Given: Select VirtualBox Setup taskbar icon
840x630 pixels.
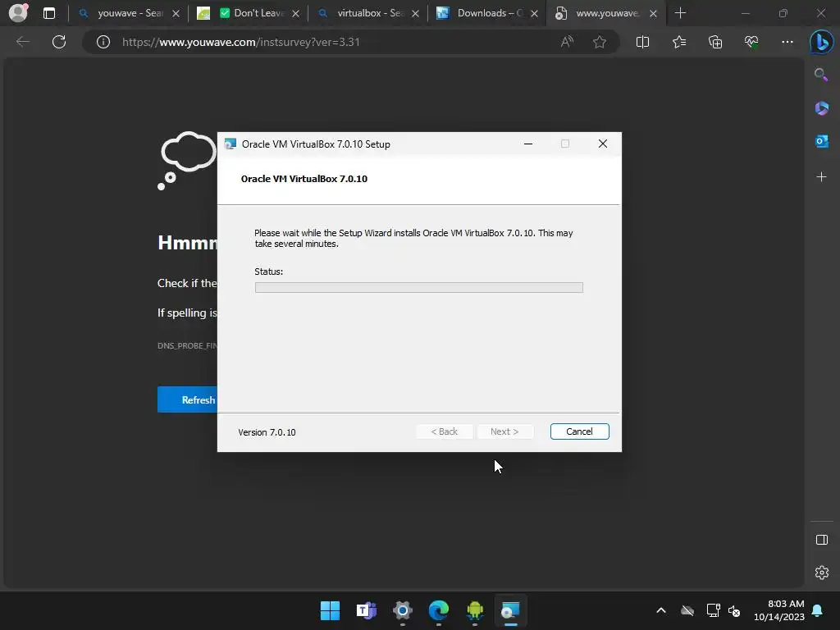Looking at the screenshot, I should 510,610.
